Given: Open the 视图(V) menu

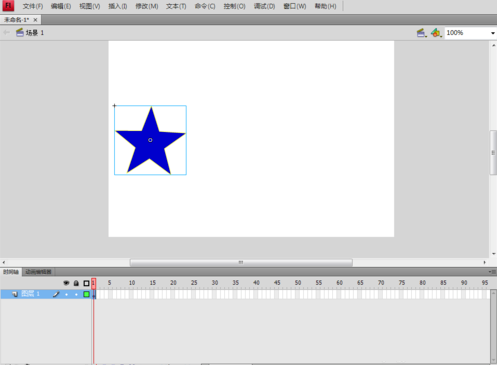Looking at the screenshot, I should (90, 6).
